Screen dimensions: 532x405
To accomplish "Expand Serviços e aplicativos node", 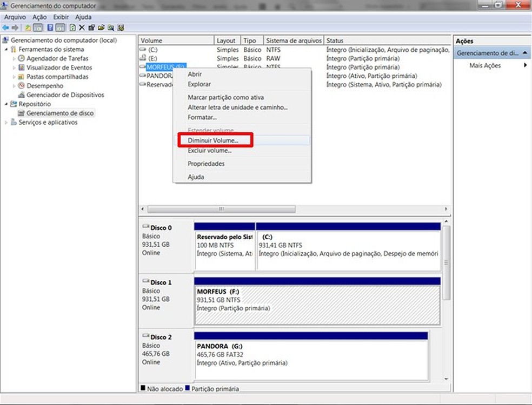I will (x=6, y=123).
